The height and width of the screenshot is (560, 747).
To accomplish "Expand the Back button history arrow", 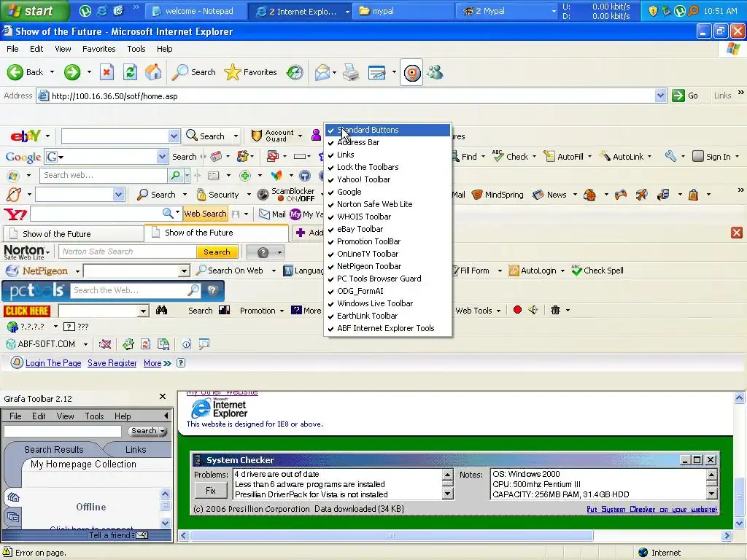I will coord(52,72).
